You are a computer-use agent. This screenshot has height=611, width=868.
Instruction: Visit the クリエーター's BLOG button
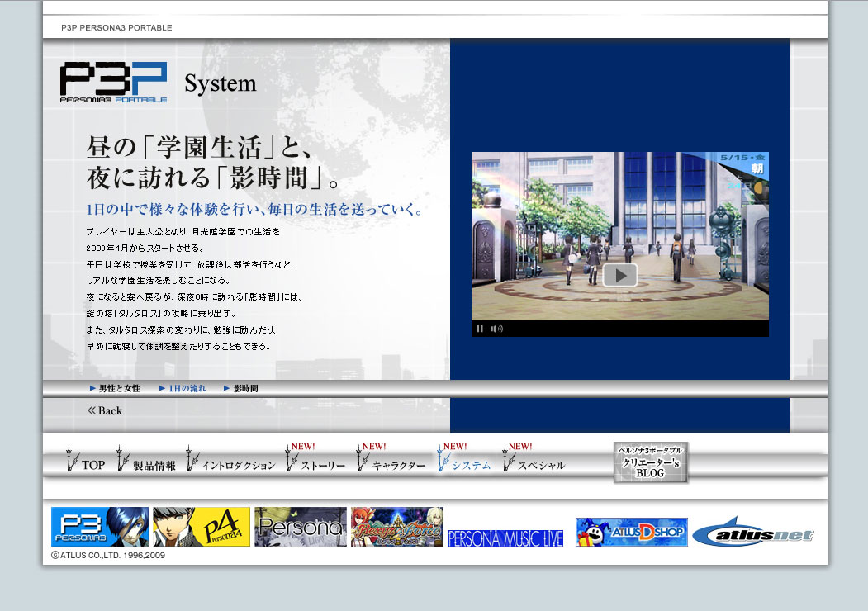[x=651, y=462]
